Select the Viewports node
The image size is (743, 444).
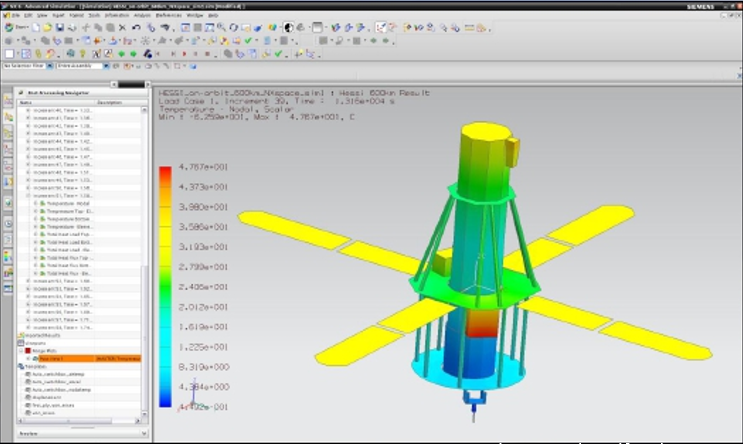click(x=36, y=343)
